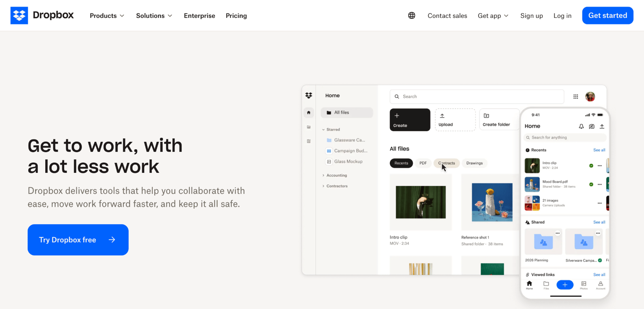Click the green sync check beside Mood Board.pdf

coord(591,184)
